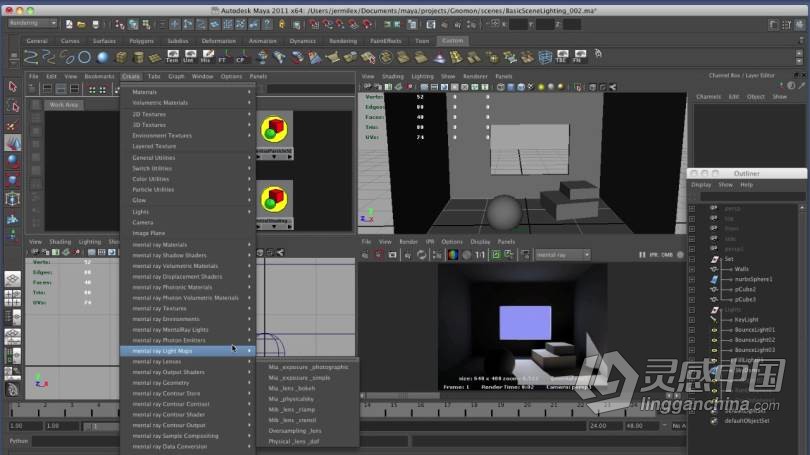
Task: Click the display real size 1:1 icon
Action: coord(480,255)
